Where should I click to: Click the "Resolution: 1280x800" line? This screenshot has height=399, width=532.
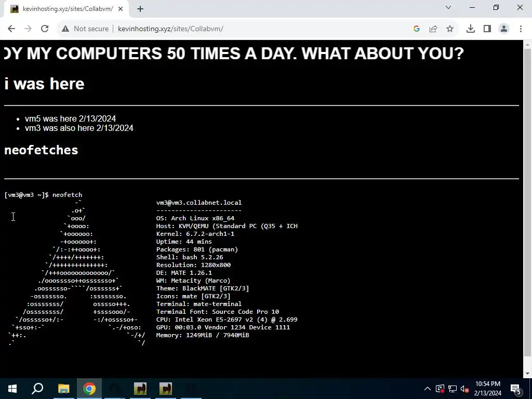(x=193, y=265)
